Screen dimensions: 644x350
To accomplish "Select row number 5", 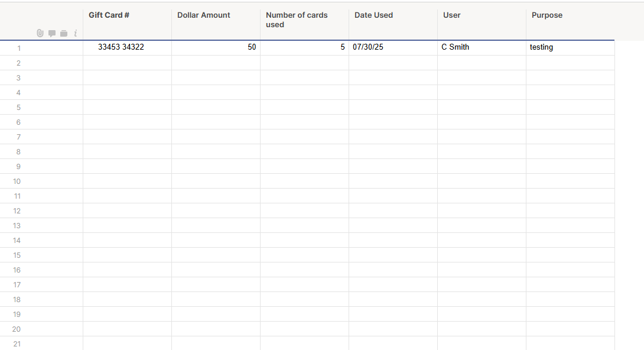I will [x=18, y=107].
